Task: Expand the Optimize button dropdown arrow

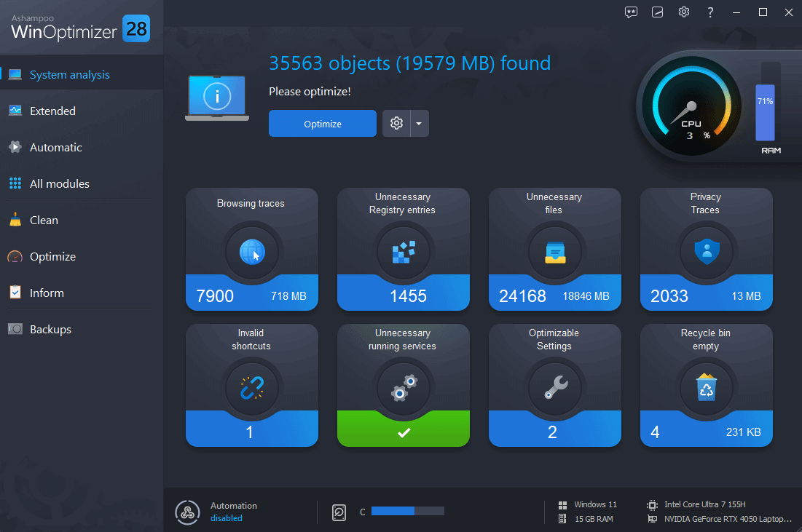Action: (420, 123)
